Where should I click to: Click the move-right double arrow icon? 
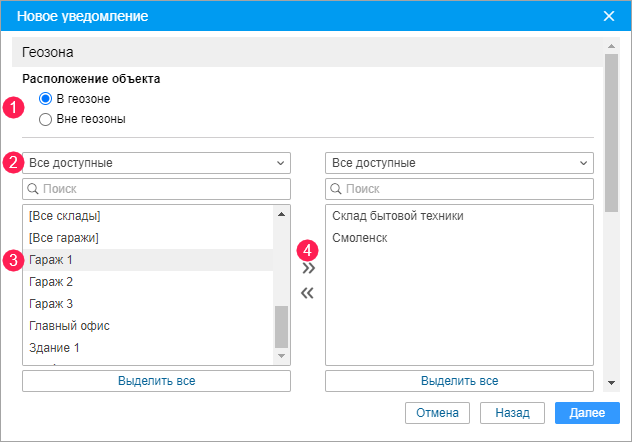tap(308, 268)
